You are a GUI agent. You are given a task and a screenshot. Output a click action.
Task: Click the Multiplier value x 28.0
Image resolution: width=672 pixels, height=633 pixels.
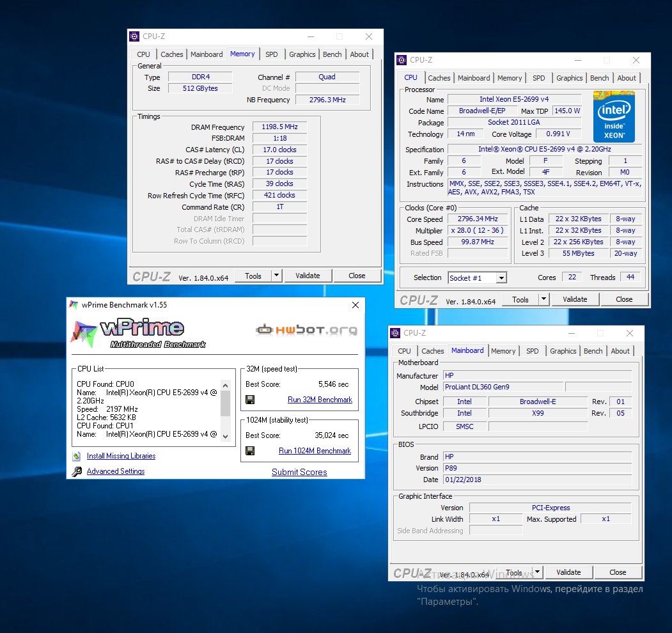tap(478, 231)
